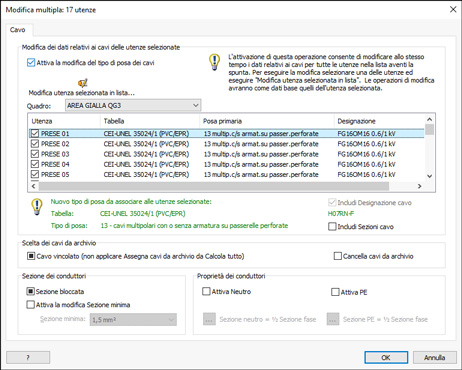Click FG16OM16 0.6/1 kV in PRESE 02 row
This screenshot has width=462, height=370.
[366, 144]
